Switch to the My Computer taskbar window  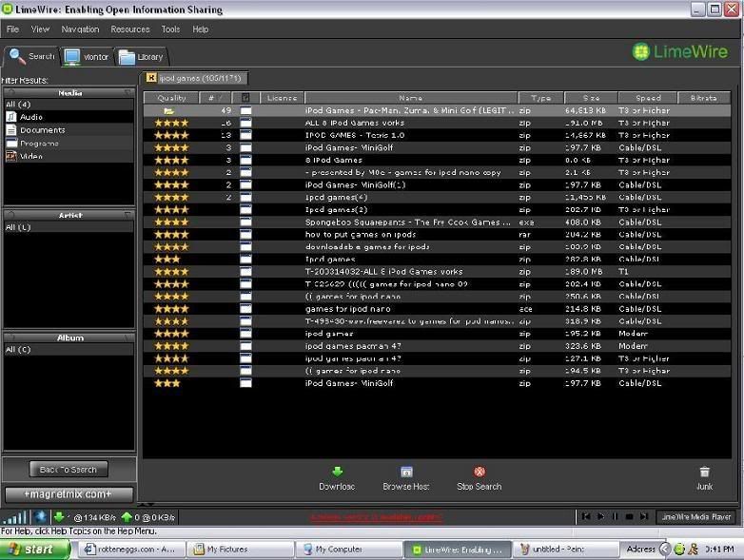[348, 550]
